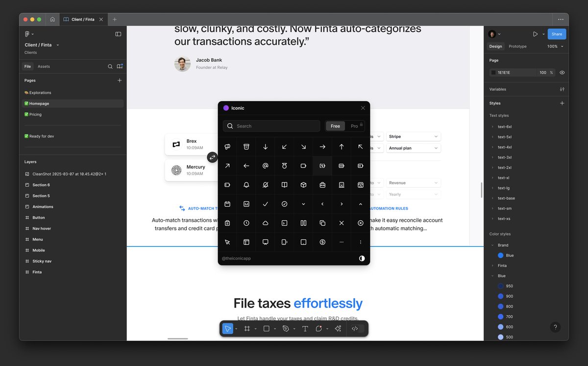Select the briefcase icon in Iconic

coord(322,185)
